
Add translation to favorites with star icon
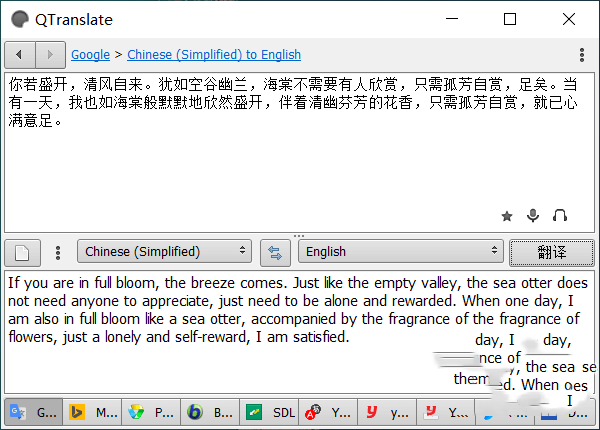click(x=507, y=216)
